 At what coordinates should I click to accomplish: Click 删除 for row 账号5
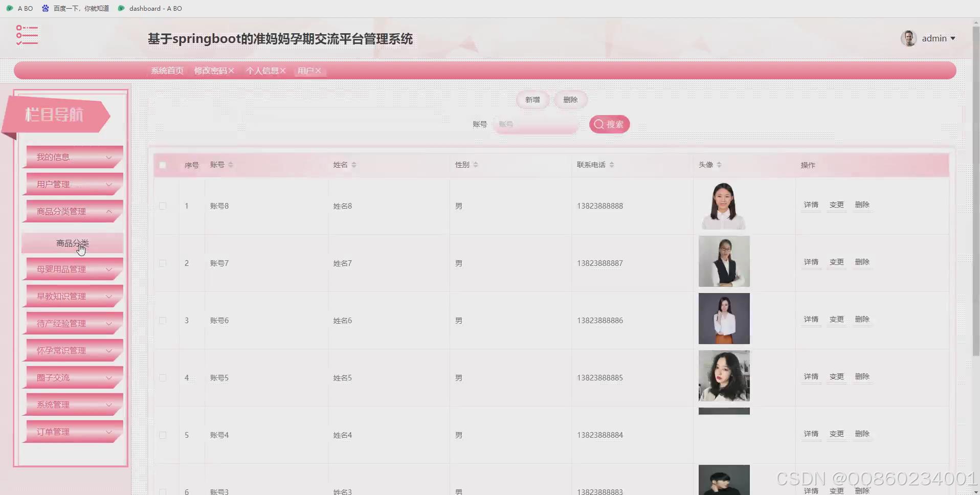tap(862, 377)
